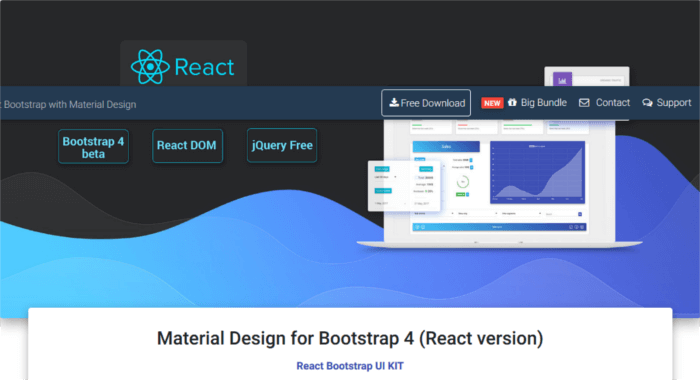The width and height of the screenshot is (700, 380).
Task: Click the Free Download button
Action: [426, 103]
